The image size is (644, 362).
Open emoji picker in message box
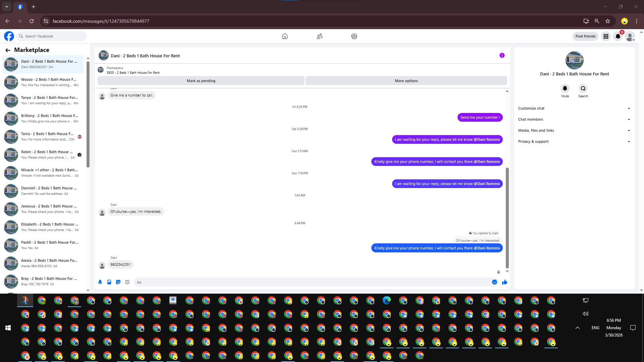click(494, 282)
